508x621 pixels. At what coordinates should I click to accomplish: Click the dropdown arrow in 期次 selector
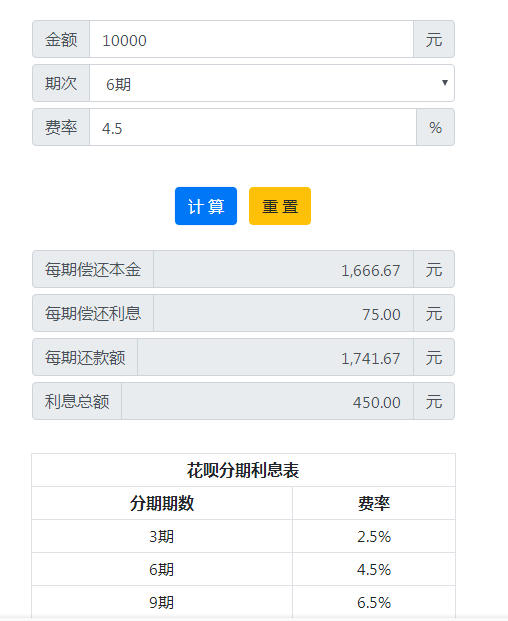pos(445,82)
